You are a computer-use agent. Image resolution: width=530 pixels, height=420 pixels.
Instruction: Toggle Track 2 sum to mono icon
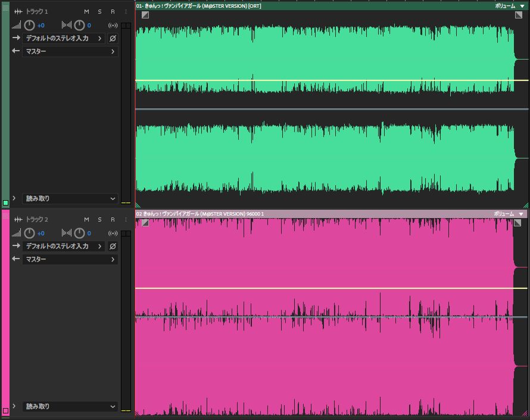pos(113,234)
